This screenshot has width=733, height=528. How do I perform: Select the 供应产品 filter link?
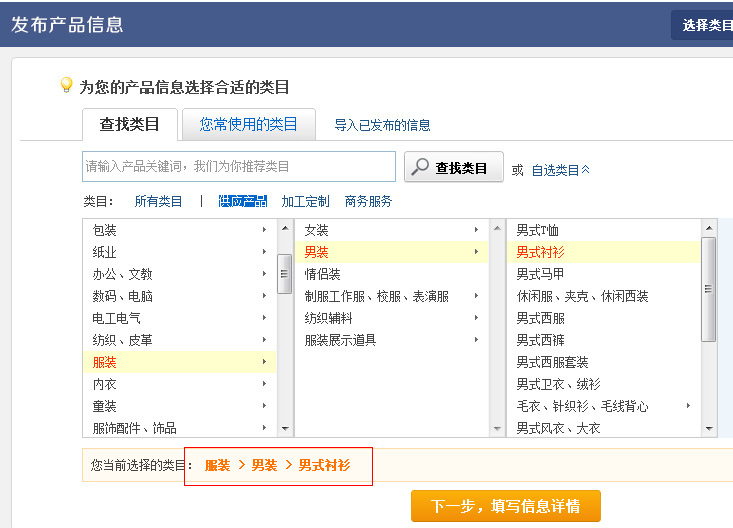pyautogui.click(x=243, y=202)
